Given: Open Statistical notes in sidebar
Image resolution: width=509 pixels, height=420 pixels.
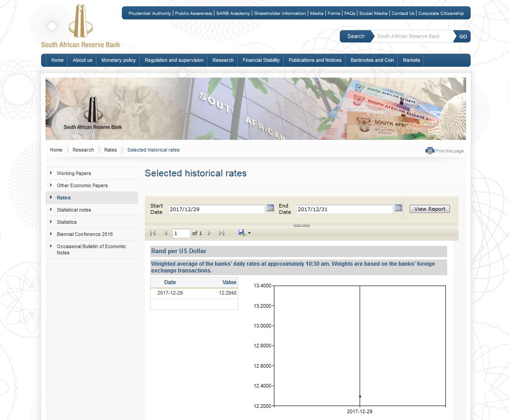Looking at the screenshot, I should (x=74, y=210).
